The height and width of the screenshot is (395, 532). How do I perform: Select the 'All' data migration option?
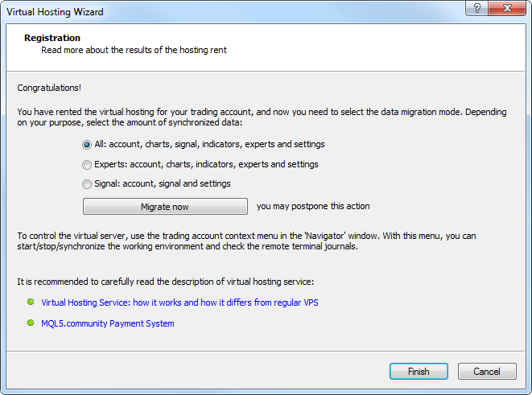click(x=87, y=145)
